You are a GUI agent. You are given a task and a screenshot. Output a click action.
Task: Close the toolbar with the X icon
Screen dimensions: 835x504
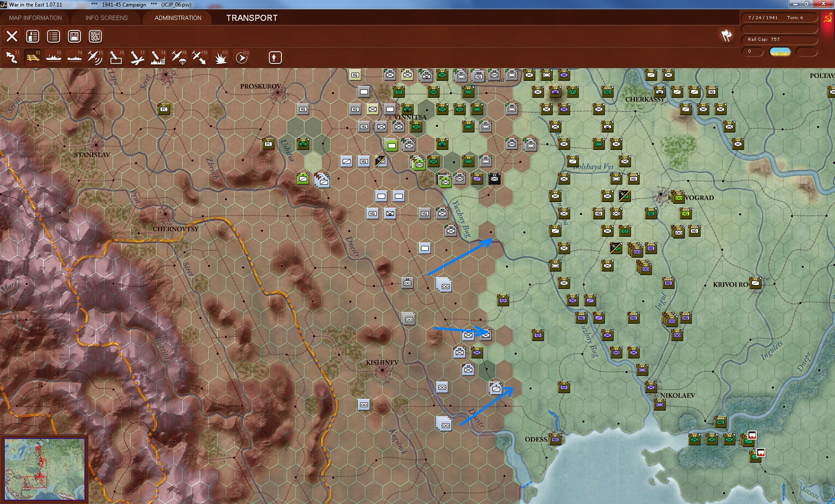pos(12,36)
